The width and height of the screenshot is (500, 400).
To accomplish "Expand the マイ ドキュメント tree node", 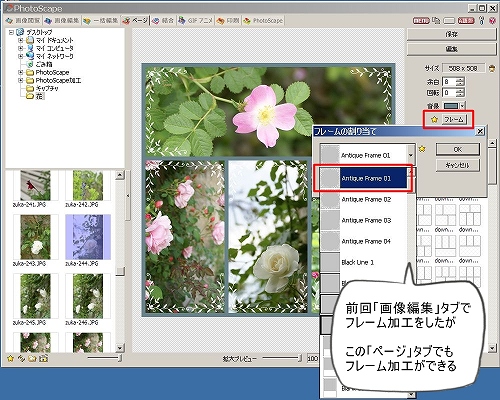I will [20, 40].
